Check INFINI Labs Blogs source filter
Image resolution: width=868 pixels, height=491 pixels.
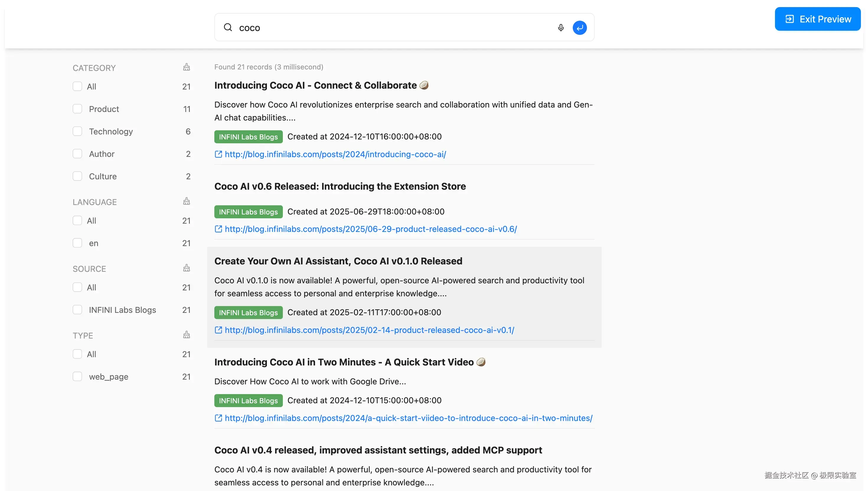[x=77, y=310]
